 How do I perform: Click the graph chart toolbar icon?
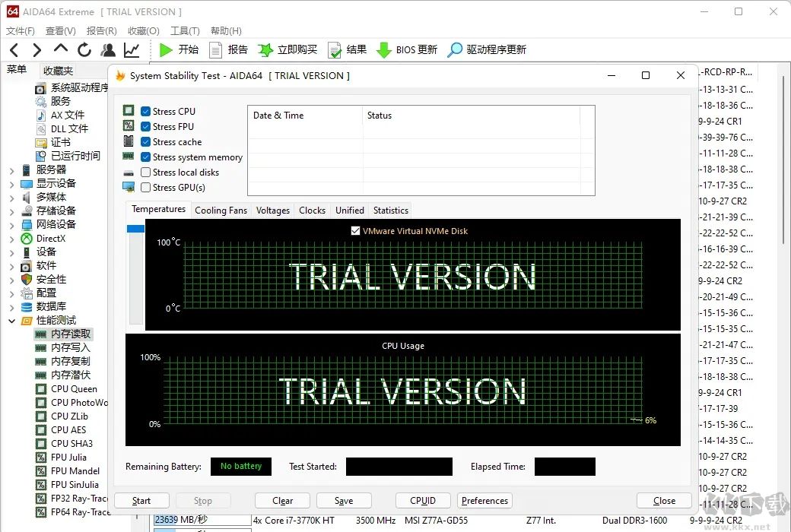[132, 50]
